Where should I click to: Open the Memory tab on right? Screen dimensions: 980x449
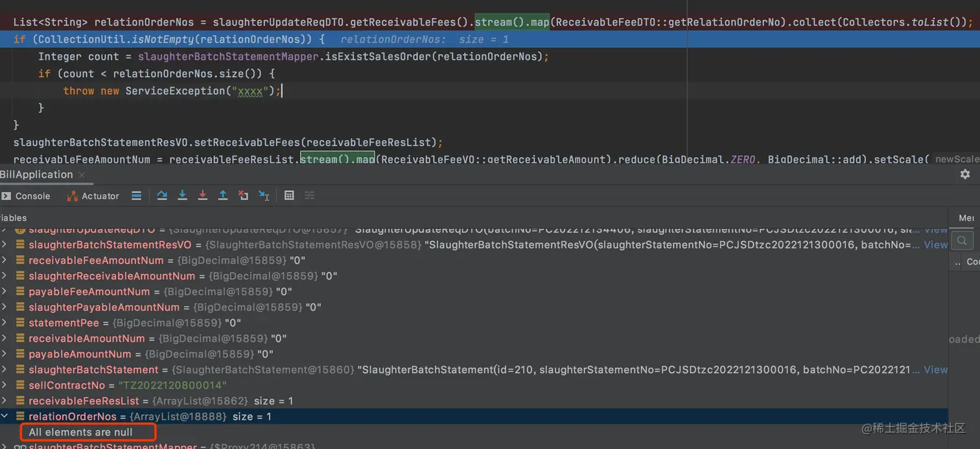coord(966,218)
